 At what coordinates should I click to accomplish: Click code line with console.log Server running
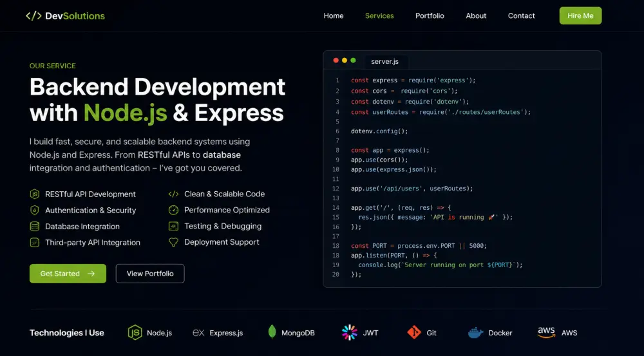(440, 265)
